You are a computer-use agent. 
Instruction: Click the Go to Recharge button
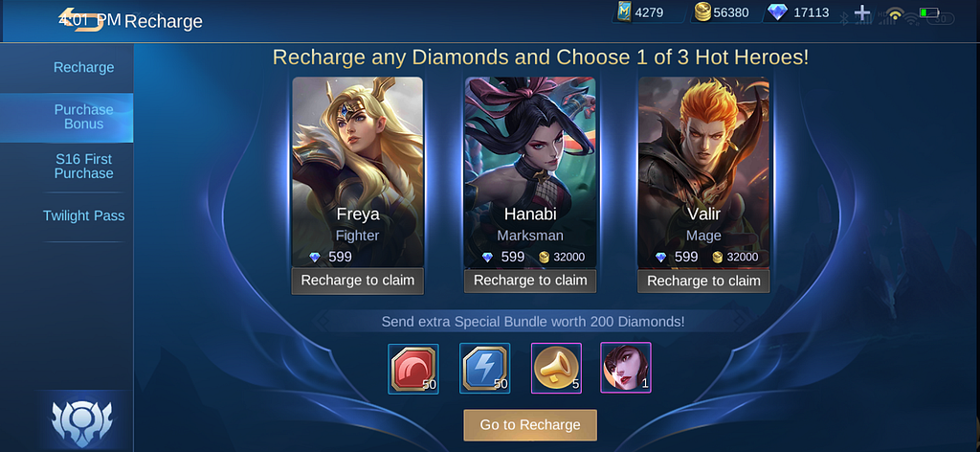(x=530, y=425)
